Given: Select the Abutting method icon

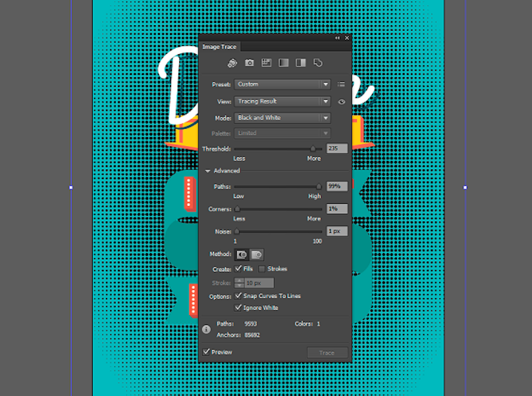Looking at the screenshot, I should [242, 255].
